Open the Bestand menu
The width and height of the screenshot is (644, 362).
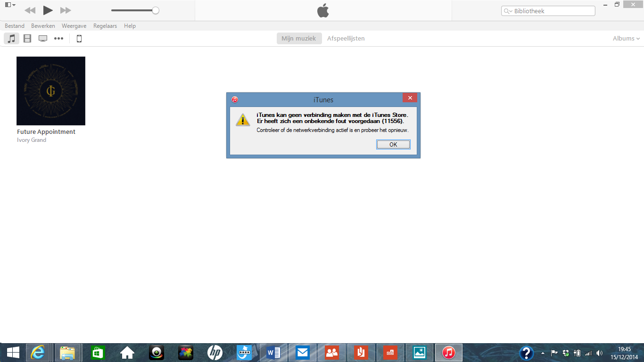15,26
